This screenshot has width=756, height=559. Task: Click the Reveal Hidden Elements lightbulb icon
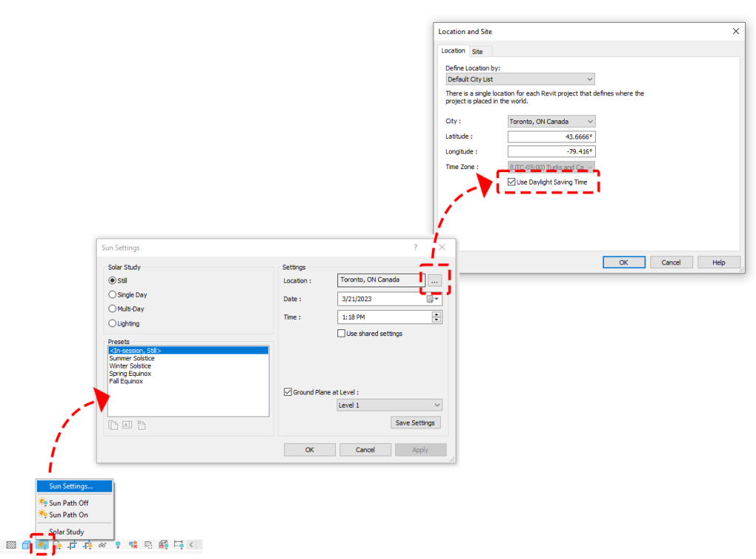118,545
